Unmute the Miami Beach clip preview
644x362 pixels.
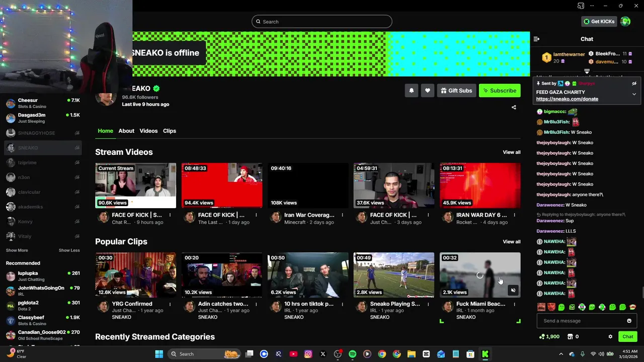coord(513,290)
